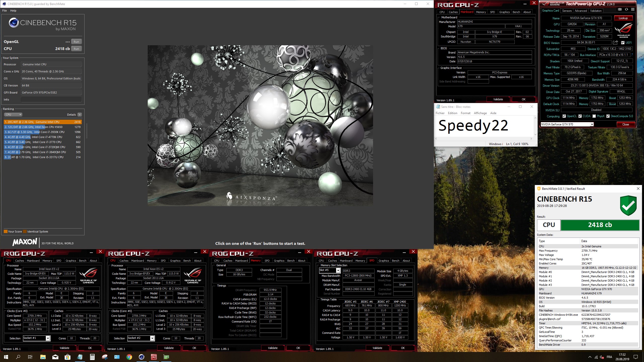Open the Advanced tab in GPU-Z
Screen dimensions: 644x362
(581, 11)
